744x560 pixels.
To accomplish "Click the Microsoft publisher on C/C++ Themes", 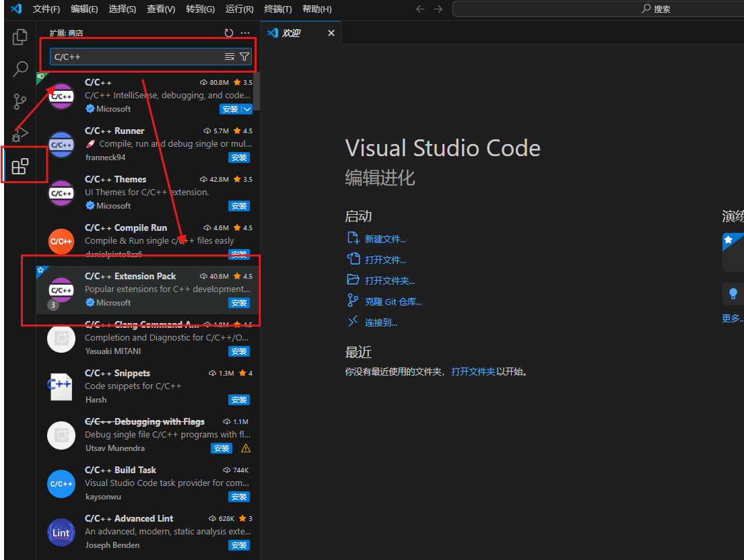I will [x=113, y=206].
